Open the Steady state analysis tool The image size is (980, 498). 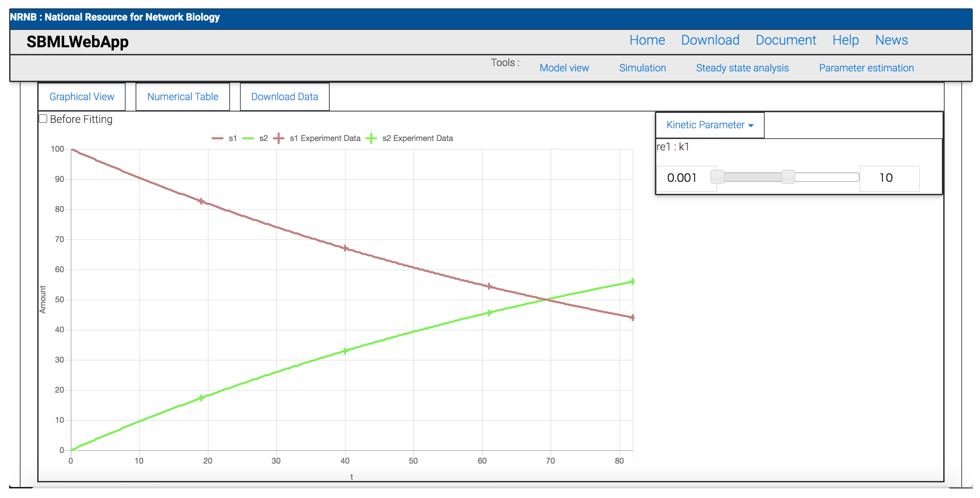[742, 68]
